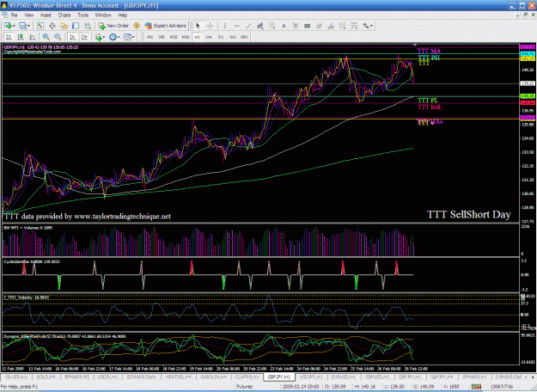Open the Charts menu
The image size is (537, 392).
pos(64,15)
